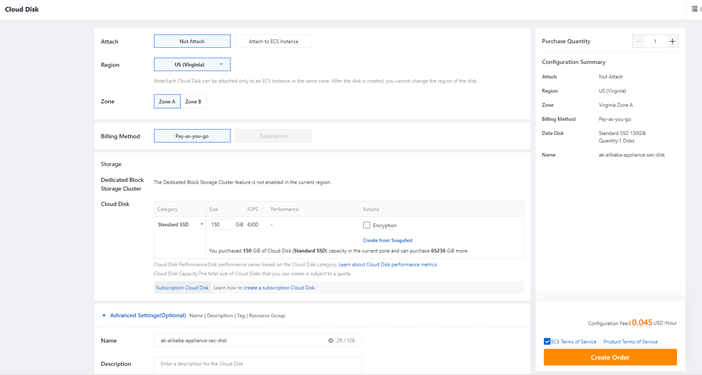
Task: Select Zone A
Action: pos(167,102)
